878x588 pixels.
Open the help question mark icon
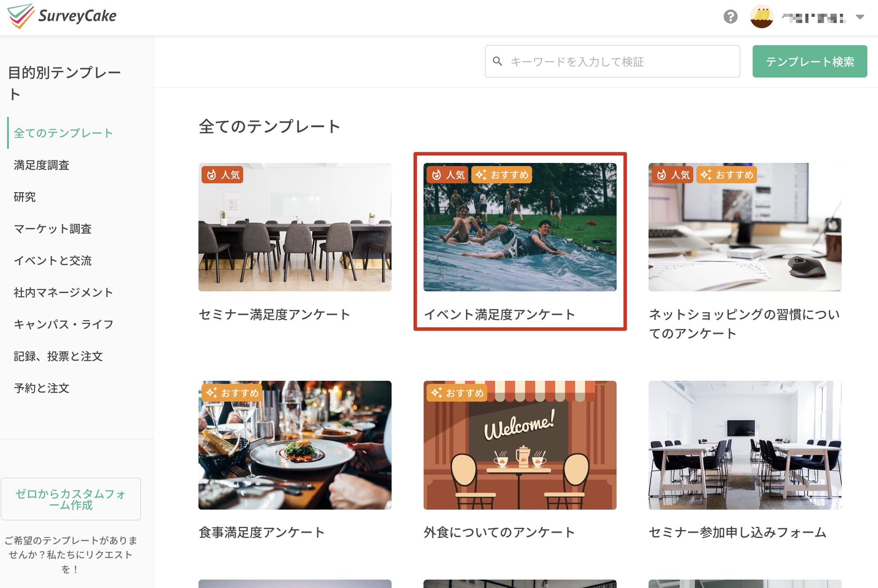click(730, 17)
